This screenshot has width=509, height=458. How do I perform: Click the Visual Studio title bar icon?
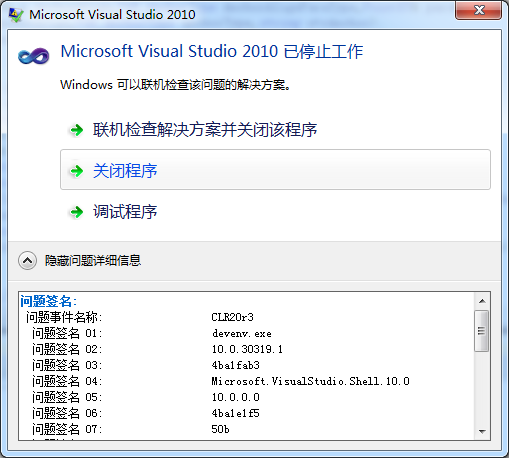(x=16, y=15)
